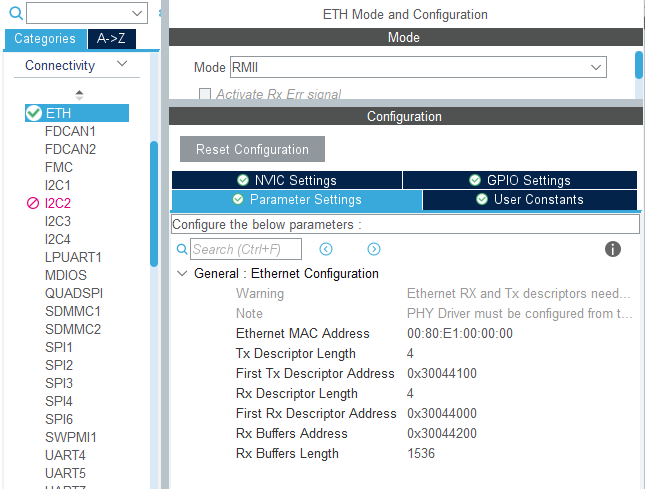Edit Rx Buffers Address value 0x30044200
This screenshot has width=645, height=489.
click(442, 433)
